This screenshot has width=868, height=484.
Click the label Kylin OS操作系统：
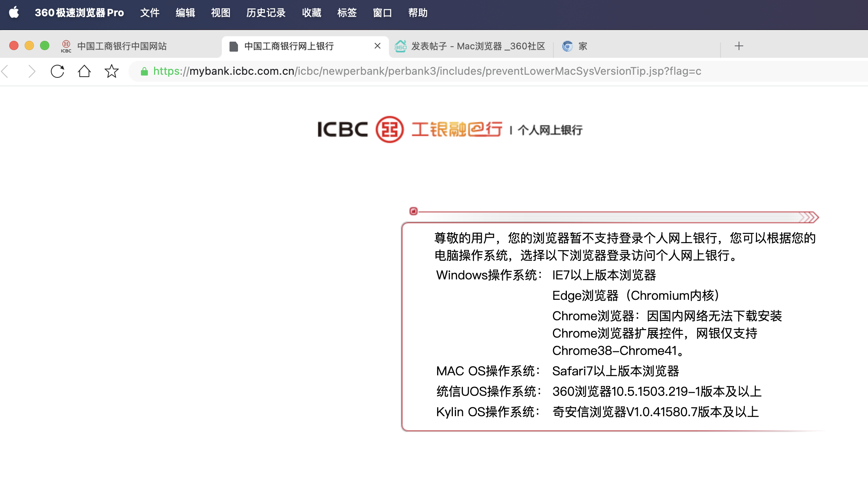click(488, 412)
